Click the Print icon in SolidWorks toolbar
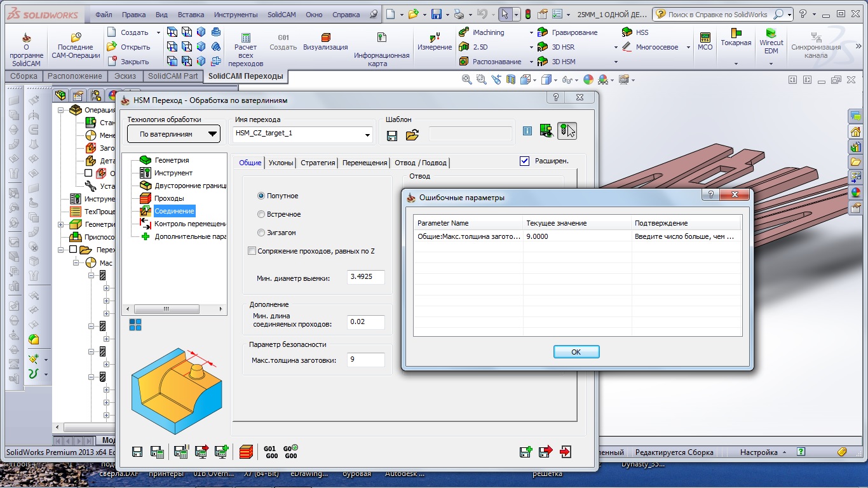 click(459, 14)
